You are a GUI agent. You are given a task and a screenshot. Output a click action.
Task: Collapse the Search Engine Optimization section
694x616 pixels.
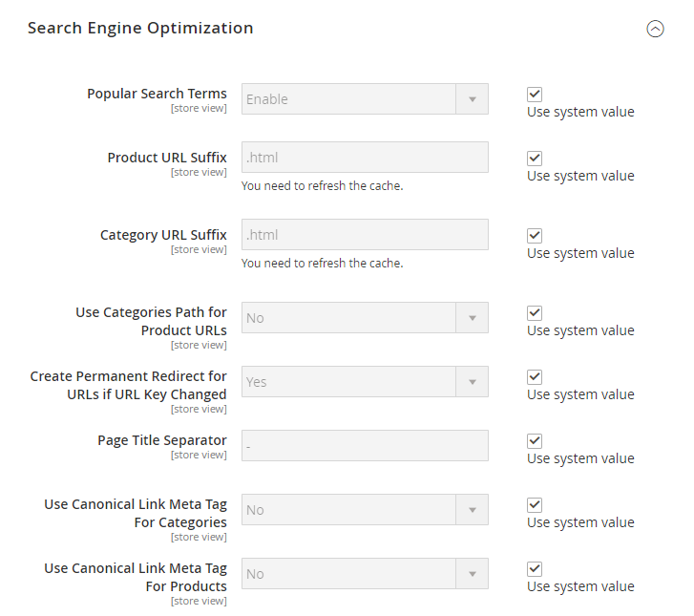[655, 29]
